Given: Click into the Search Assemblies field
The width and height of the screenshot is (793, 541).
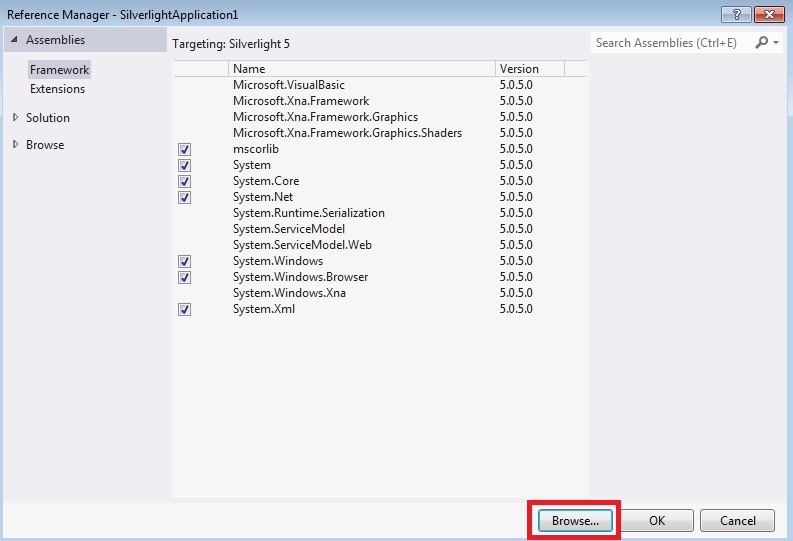Looking at the screenshot, I should 670,43.
